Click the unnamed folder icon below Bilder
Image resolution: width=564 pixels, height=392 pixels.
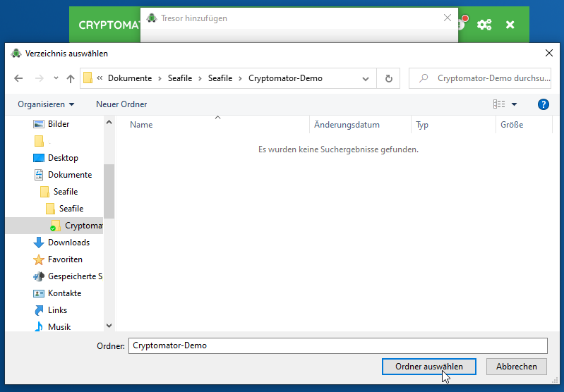tap(39, 141)
